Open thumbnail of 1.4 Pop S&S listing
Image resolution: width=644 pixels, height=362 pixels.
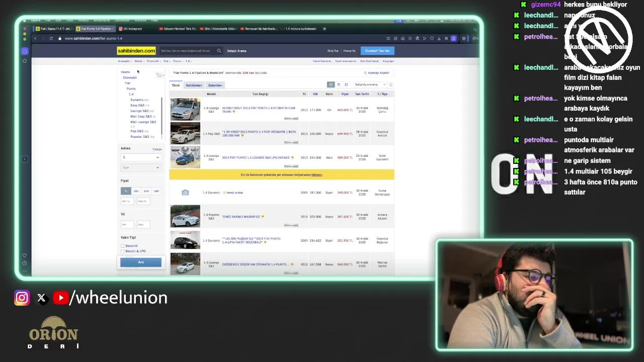(185, 134)
